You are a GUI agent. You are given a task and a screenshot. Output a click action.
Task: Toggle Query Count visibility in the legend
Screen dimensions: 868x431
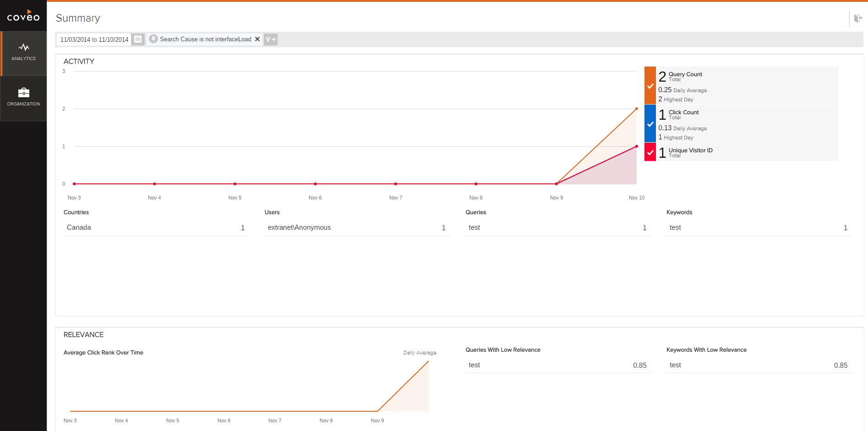point(650,86)
